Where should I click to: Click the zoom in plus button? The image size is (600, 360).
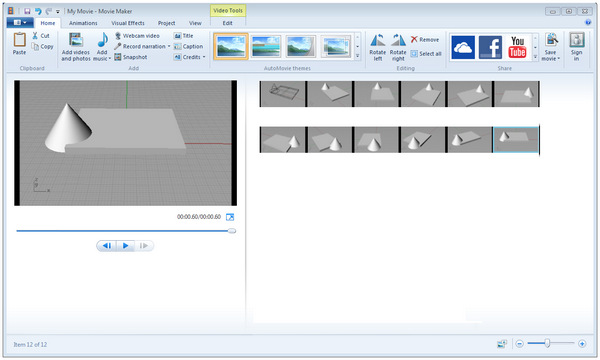(x=582, y=344)
